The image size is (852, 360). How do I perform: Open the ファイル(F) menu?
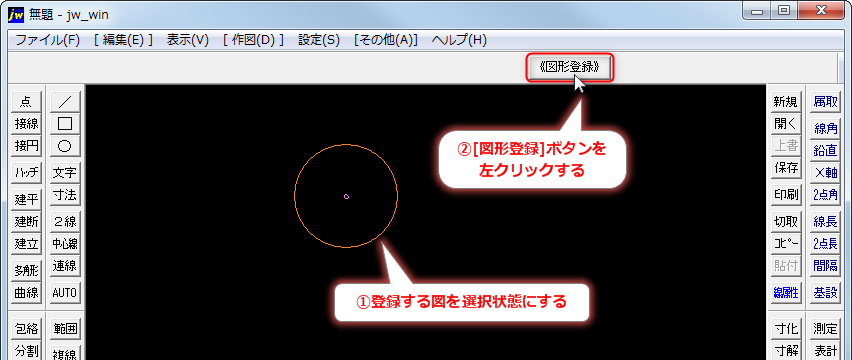[x=47, y=40]
